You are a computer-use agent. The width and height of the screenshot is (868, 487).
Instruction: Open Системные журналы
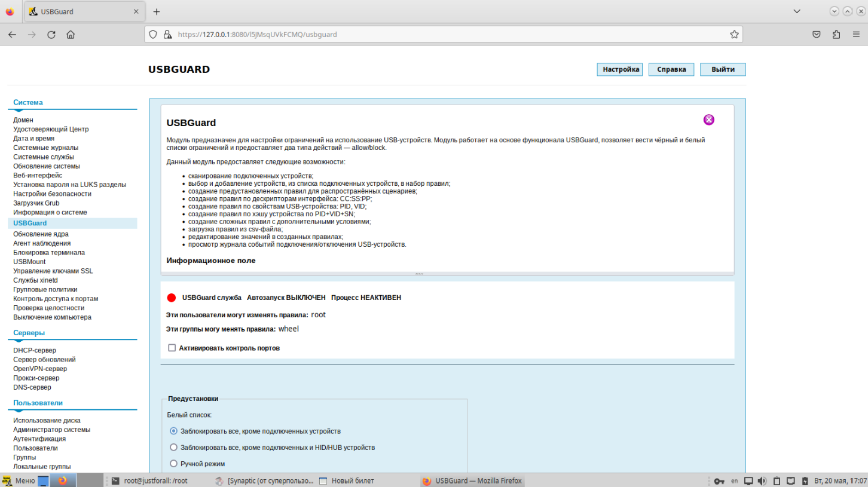[x=45, y=148]
